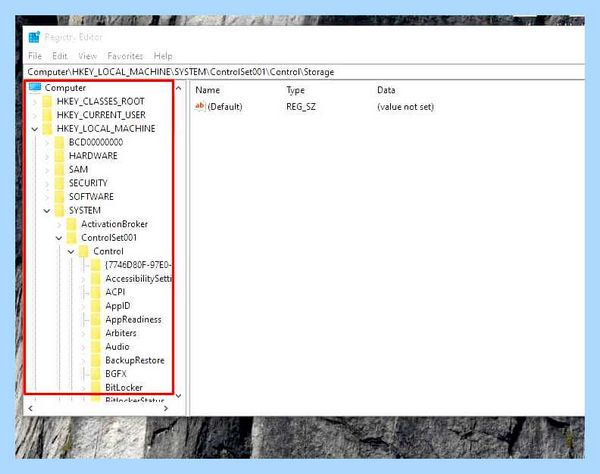Click the ControlSet001 folder icon
The image size is (600, 474).
point(72,238)
